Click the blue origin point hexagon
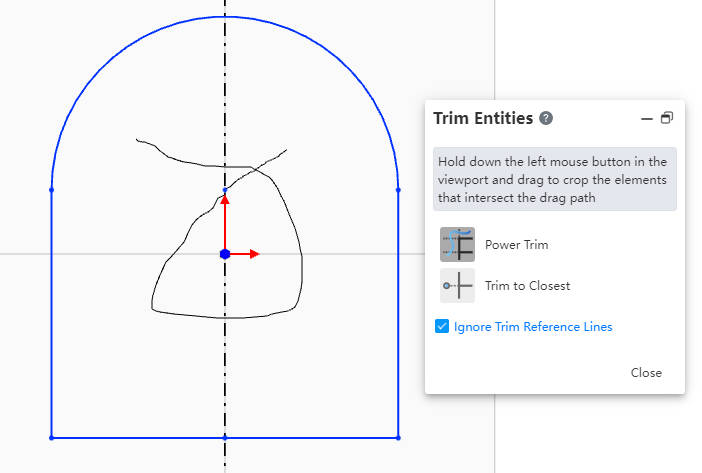Screen dimensions: 702x473 [225, 254]
